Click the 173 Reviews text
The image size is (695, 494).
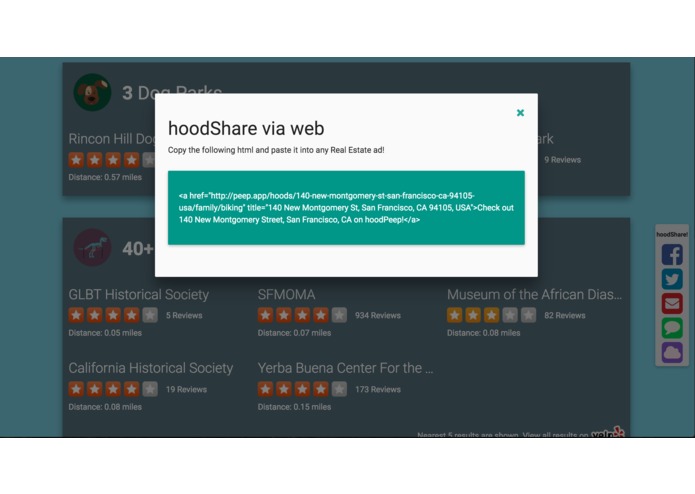(x=378, y=389)
